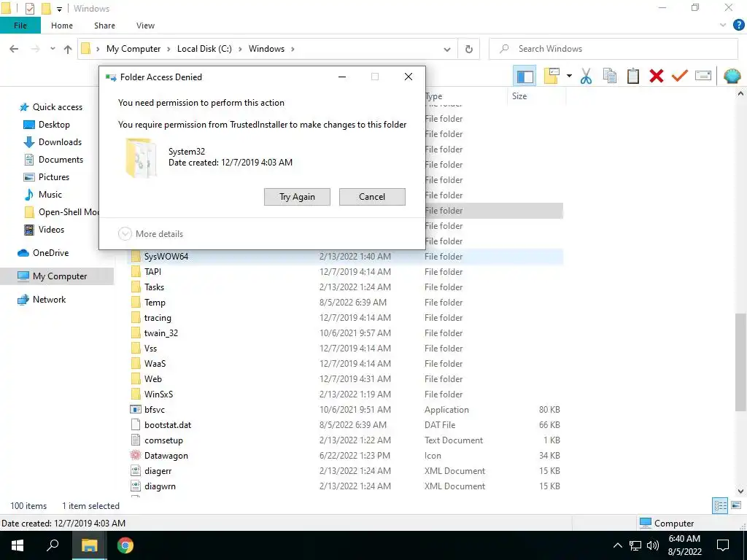This screenshot has height=560, width=747.
Task: Open the Windows Start menu
Action: [18, 545]
